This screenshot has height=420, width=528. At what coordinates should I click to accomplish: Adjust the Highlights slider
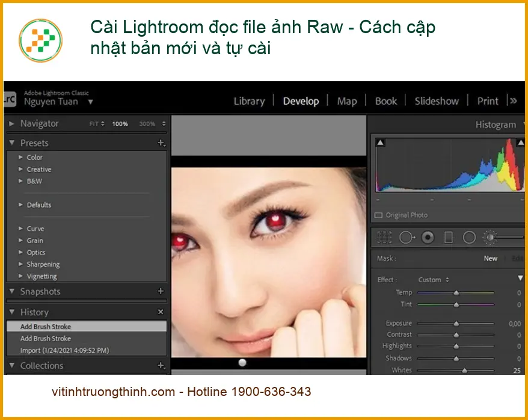click(456, 346)
